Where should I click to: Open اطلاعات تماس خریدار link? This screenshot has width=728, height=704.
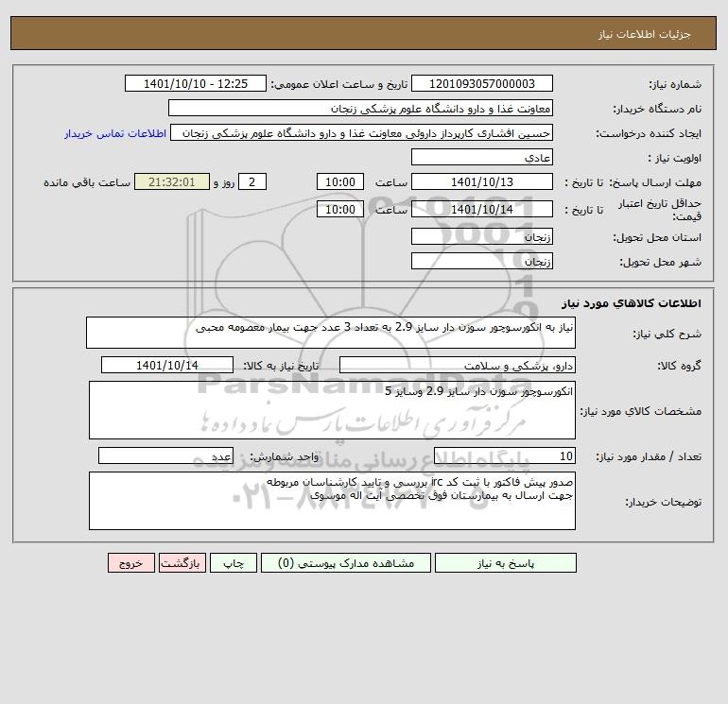(115, 133)
